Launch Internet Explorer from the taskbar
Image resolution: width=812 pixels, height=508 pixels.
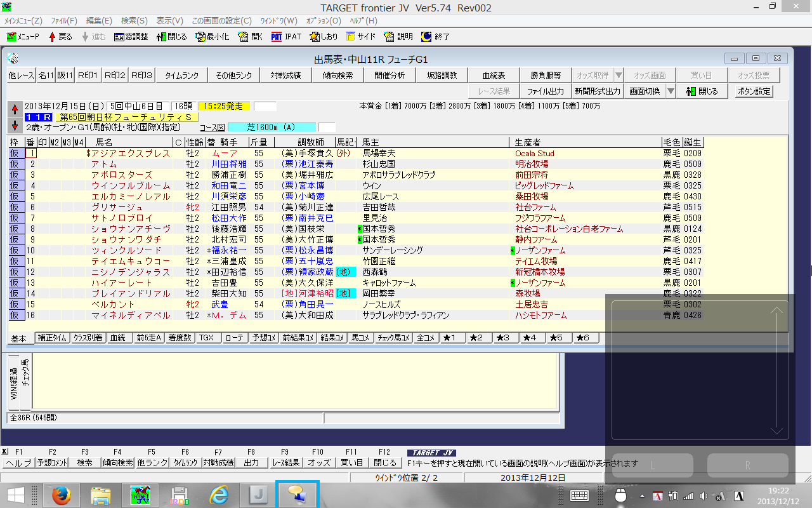tap(219, 495)
